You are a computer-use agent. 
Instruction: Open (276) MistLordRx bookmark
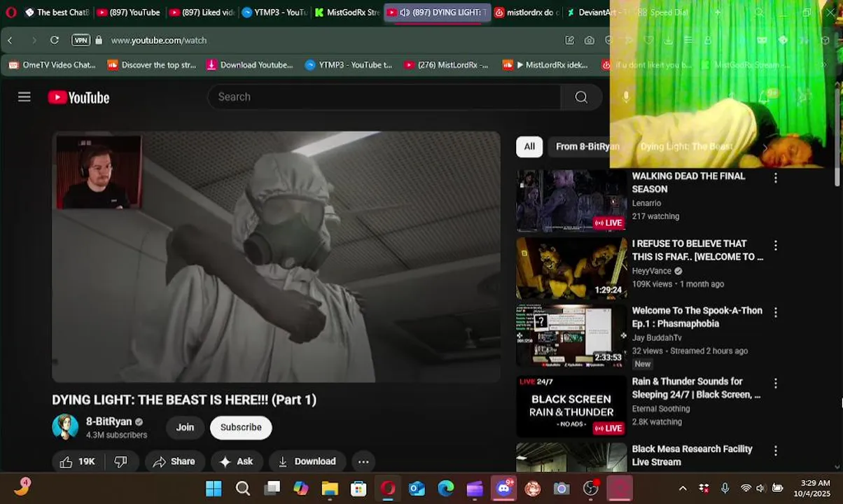tap(446, 64)
